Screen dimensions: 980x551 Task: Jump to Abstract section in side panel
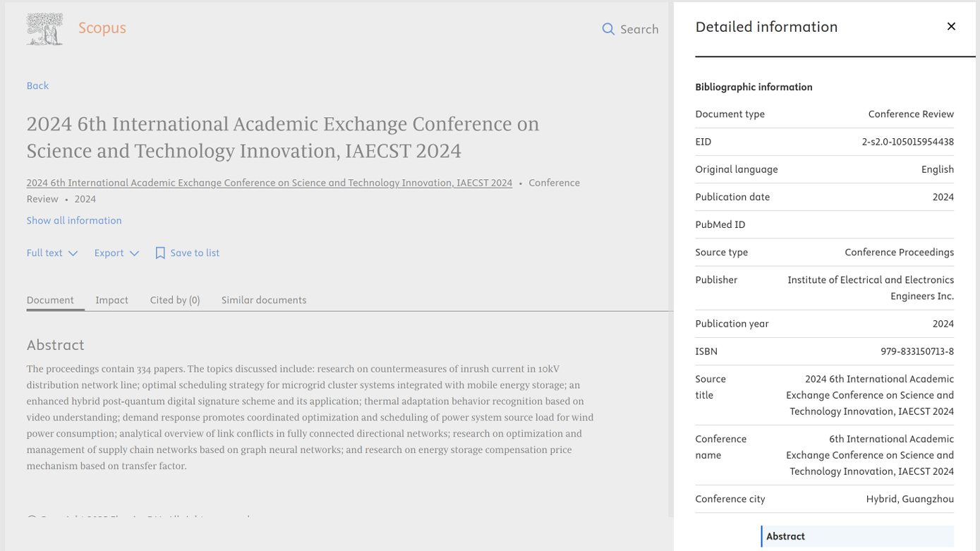(785, 536)
